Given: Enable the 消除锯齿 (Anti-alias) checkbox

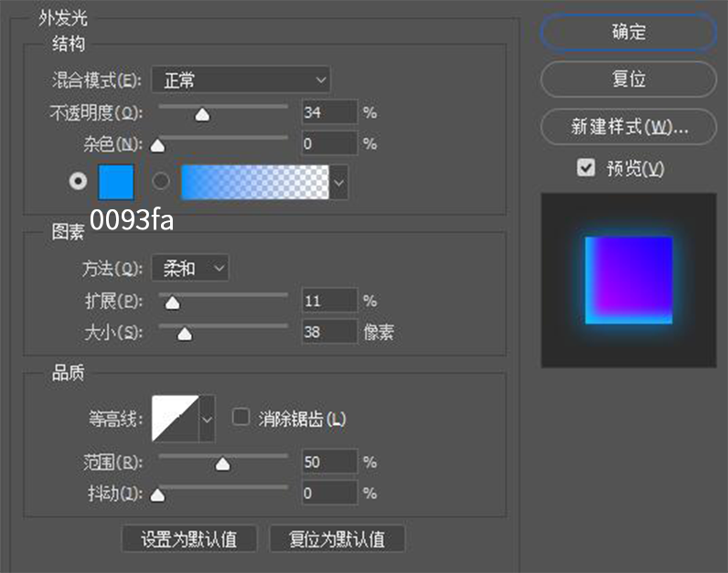Looking at the screenshot, I should [241, 418].
